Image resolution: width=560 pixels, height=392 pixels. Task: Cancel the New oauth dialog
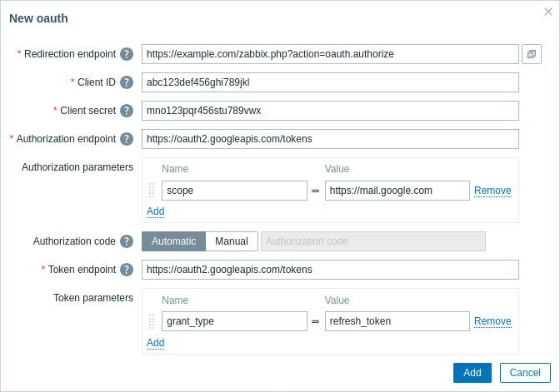coord(525,373)
